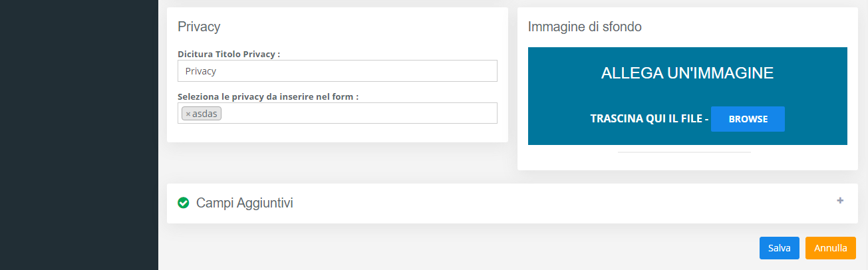This screenshot has width=868, height=270.
Task: Expand Campi Aggiuntivi with the plus icon
Action: [840, 200]
